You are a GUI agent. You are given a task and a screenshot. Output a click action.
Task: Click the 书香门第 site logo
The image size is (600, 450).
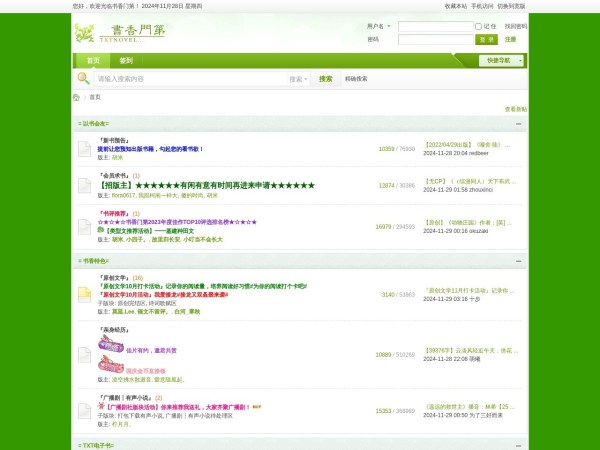point(120,32)
